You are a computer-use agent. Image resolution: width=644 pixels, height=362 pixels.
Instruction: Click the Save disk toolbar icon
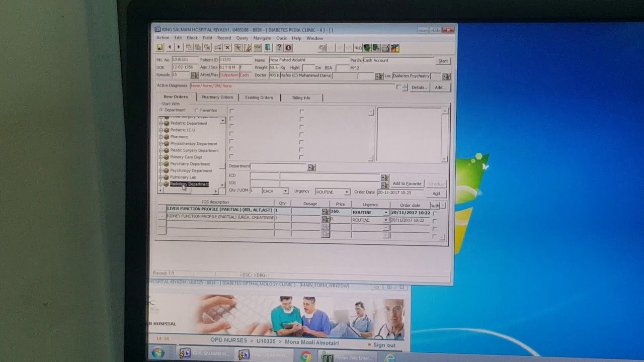pos(160,47)
